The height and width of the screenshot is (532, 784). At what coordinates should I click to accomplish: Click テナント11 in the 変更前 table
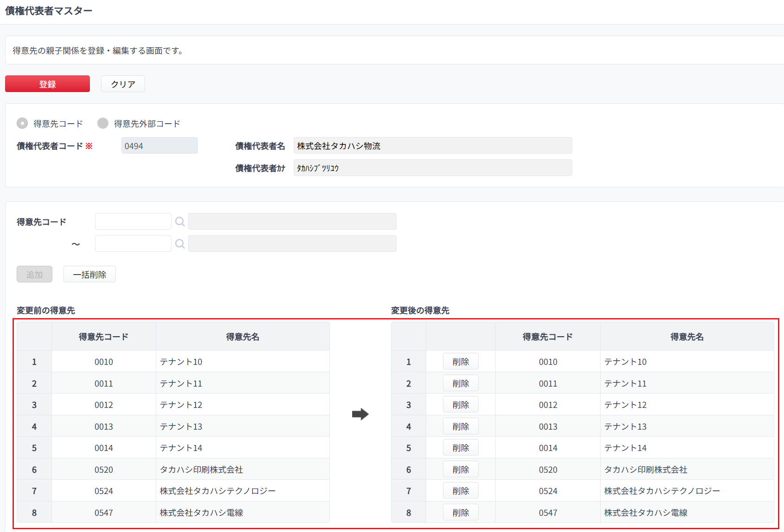(181, 383)
